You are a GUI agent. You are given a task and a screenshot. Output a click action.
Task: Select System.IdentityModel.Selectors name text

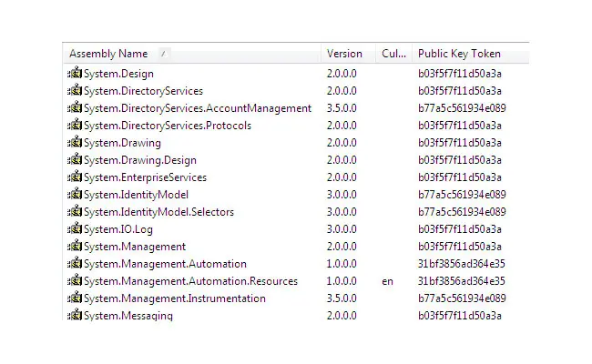point(158,212)
